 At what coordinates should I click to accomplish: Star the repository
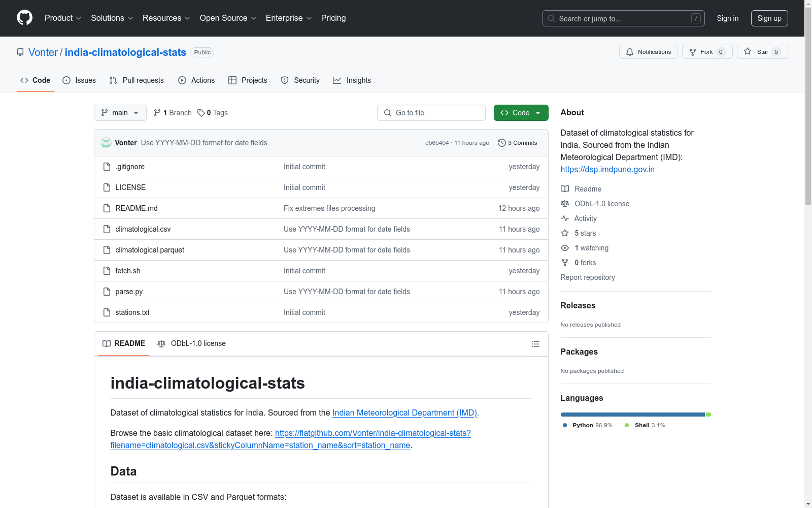click(762, 52)
